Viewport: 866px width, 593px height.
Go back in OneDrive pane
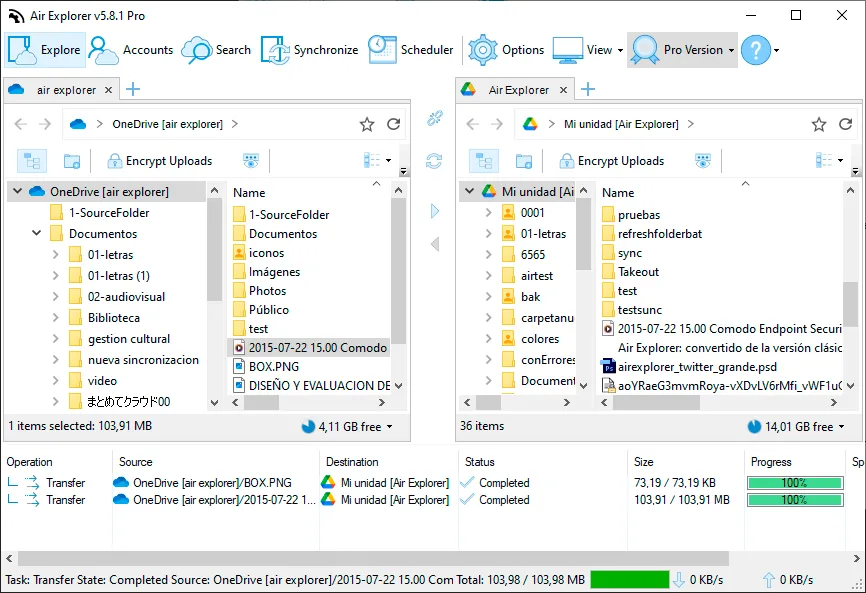[x=20, y=124]
